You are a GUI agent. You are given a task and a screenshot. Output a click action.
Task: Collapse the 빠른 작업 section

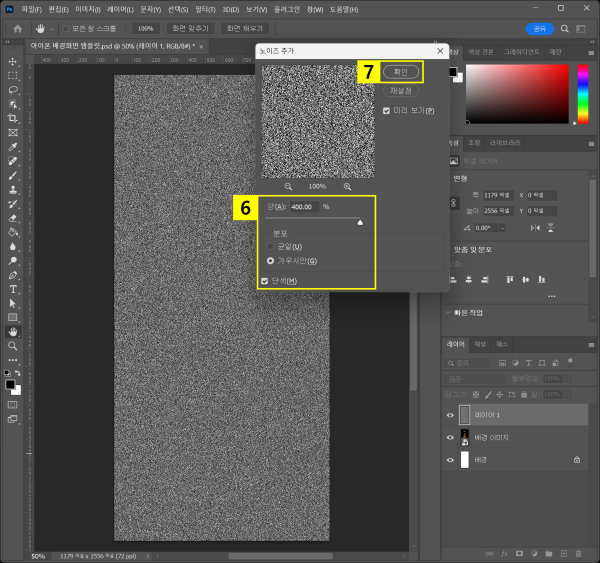pos(448,311)
